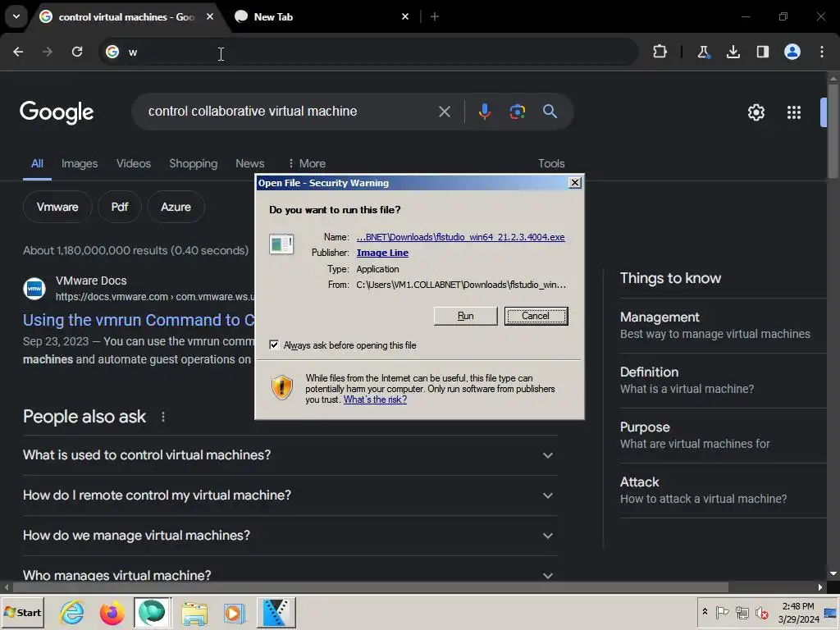Switch to Videos results
Screen dimensions: 840x630
[134, 163]
